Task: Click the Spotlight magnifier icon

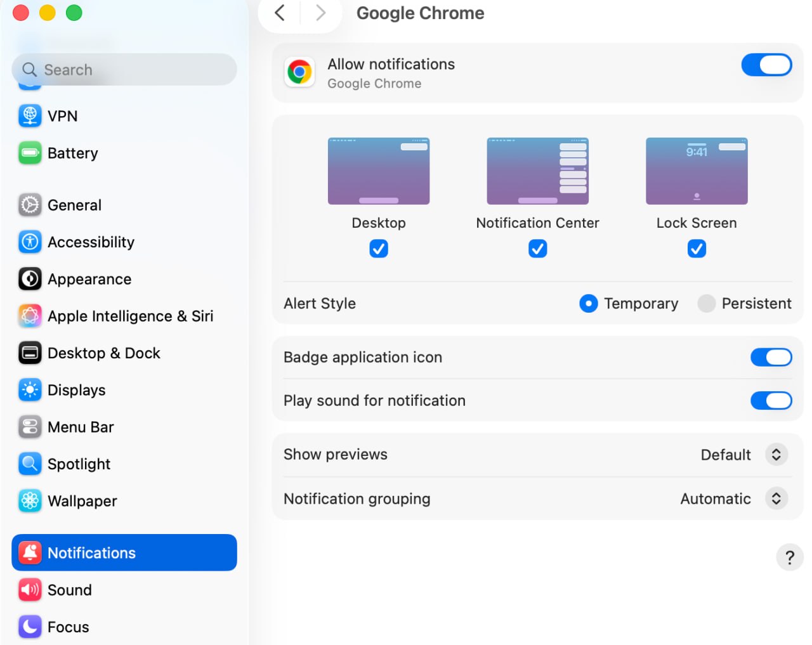Action: (30, 464)
